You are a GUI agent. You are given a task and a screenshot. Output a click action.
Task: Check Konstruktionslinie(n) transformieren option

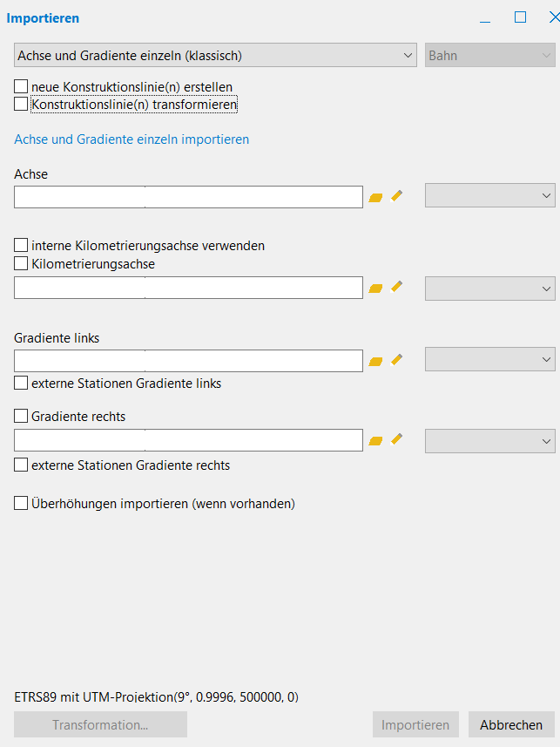[x=21, y=105]
